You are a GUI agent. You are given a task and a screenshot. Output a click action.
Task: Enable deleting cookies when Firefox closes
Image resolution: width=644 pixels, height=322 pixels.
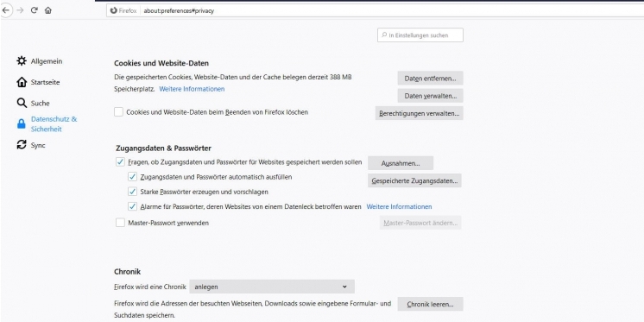pos(118,111)
